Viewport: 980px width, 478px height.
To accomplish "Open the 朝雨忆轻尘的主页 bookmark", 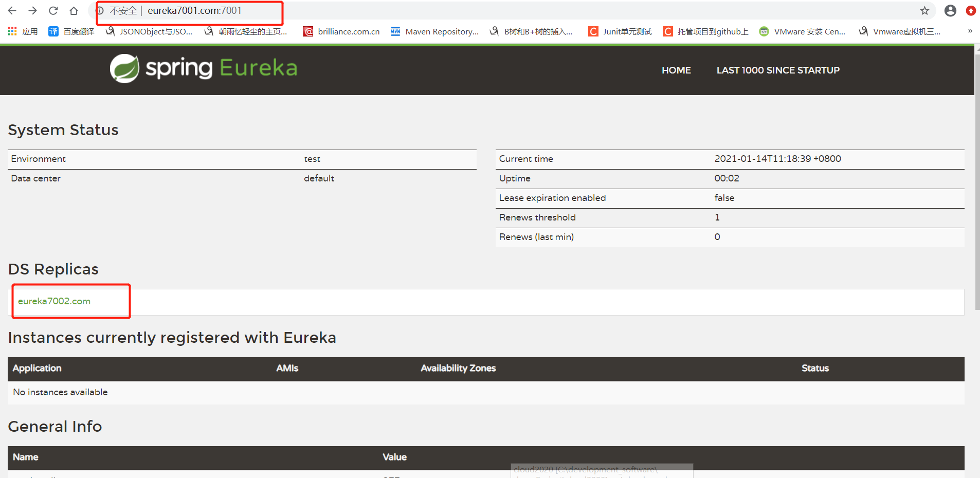I will 246,31.
